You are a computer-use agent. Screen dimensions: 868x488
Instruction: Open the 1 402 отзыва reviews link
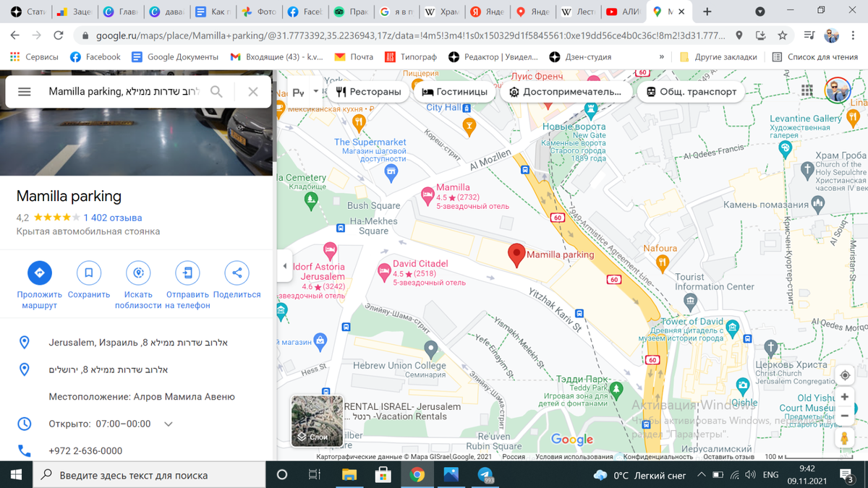click(113, 218)
